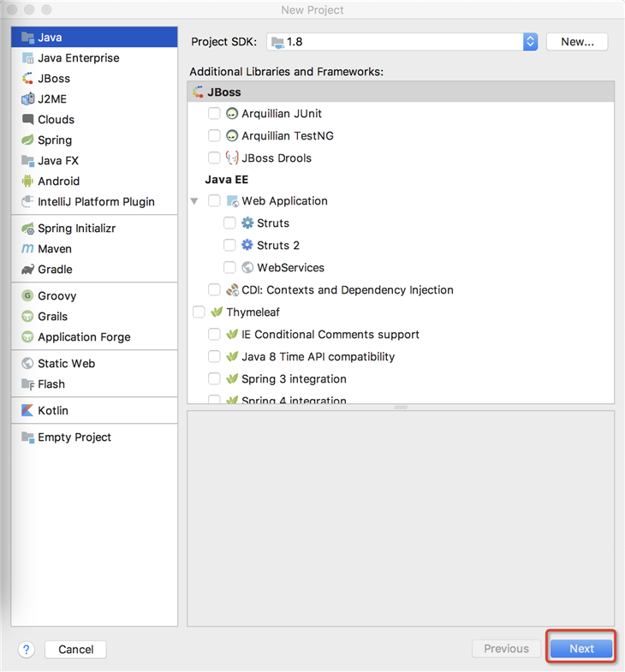Click the Next button

pos(581,649)
